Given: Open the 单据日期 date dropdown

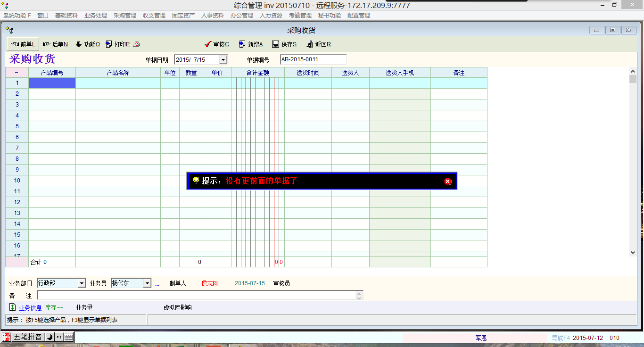Looking at the screenshot, I should pyautogui.click(x=223, y=60).
